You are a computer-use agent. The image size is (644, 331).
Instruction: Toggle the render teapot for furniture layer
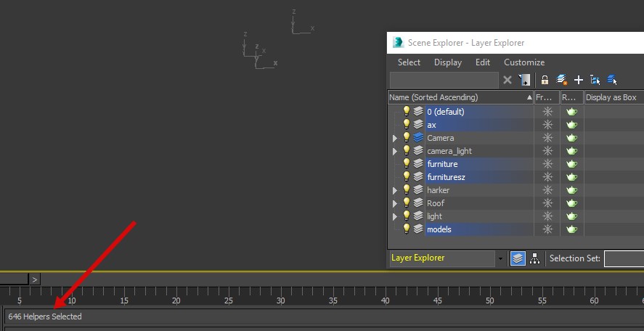(571, 164)
